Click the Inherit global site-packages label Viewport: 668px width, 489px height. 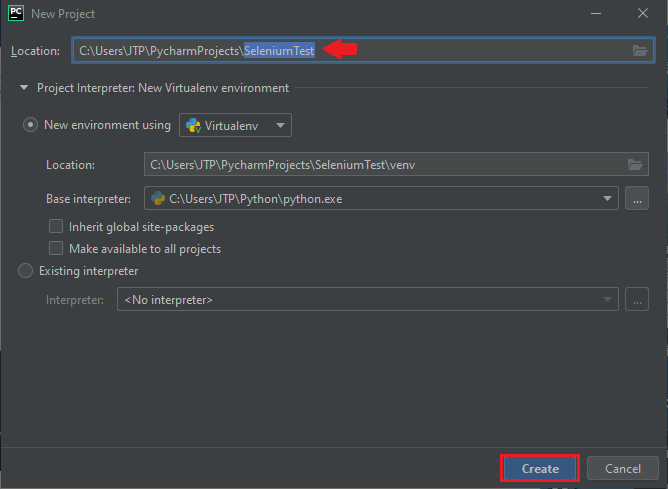[x=141, y=227]
